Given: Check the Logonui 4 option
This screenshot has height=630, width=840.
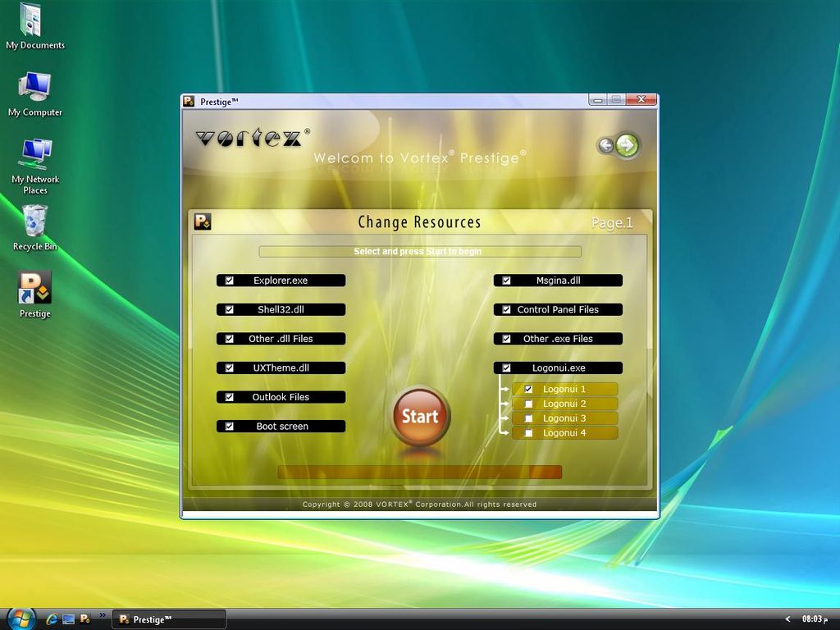Looking at the screenshot, I should point(528,433).
